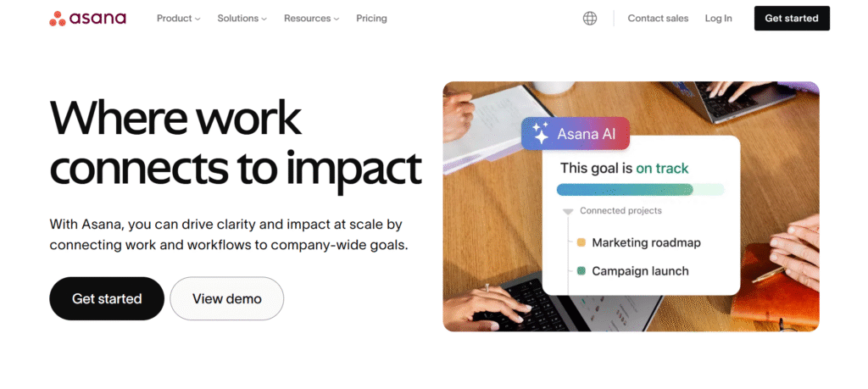Image resolution: width=868 pixels, height=389 pixels.
Task: Open the Solutions dropdown menu
Action: (242, 18)
